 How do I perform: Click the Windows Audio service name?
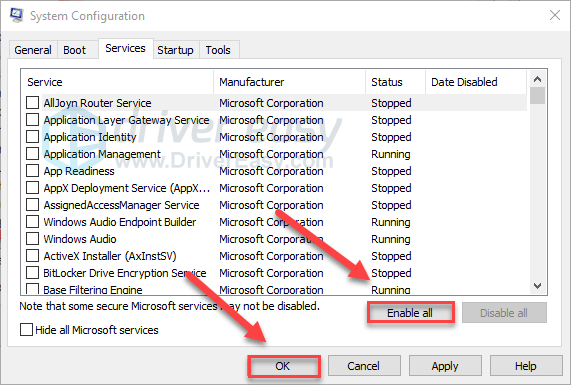pos(80,239)
